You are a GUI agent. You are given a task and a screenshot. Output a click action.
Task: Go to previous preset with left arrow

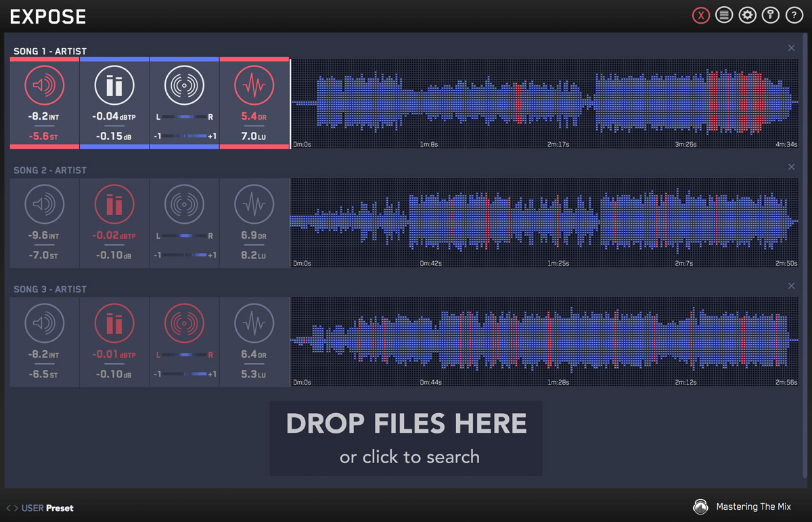click(x=8, y=508)
